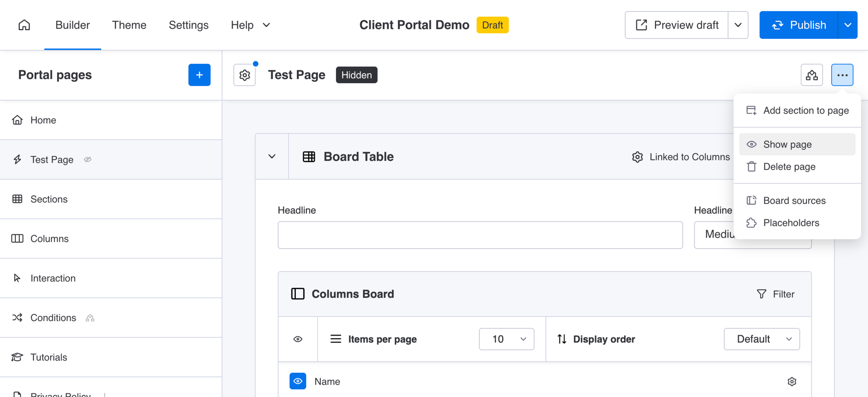Open the Items per page dropdown
868x397 pixels.
pyautogui.click(x=506, y=339)
